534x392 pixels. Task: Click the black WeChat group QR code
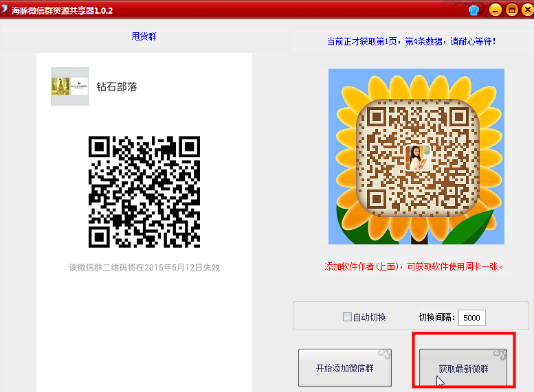[x=144, y=192]
